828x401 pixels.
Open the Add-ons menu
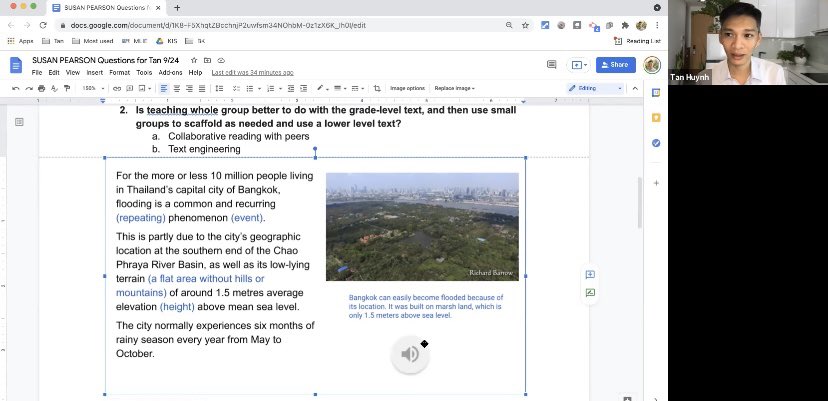pos(170,72)
